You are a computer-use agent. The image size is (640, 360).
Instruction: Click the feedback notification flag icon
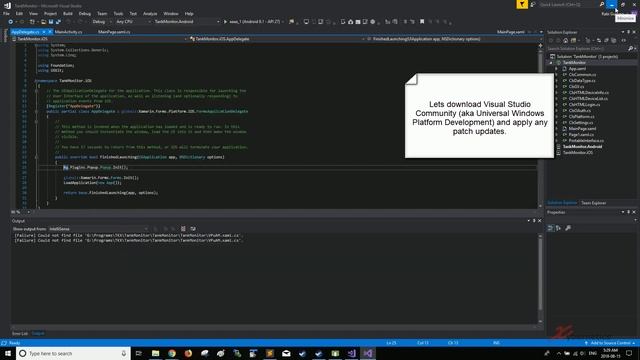pos(522,4)
